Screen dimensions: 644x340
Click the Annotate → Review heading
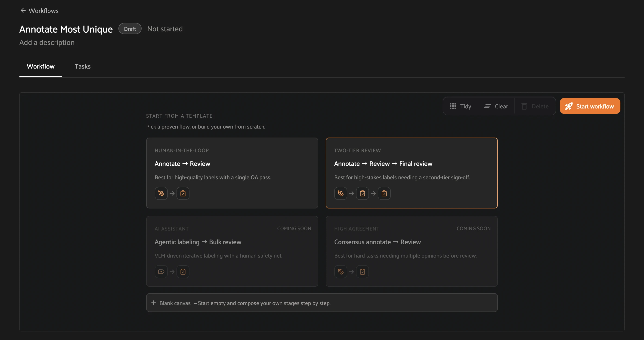[x=182, y=164]
